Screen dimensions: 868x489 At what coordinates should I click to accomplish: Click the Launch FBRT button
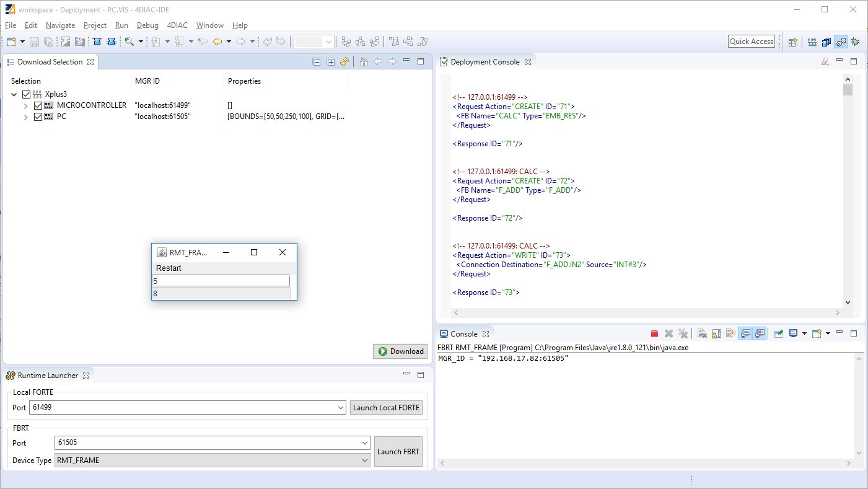[x=398, y=452]
